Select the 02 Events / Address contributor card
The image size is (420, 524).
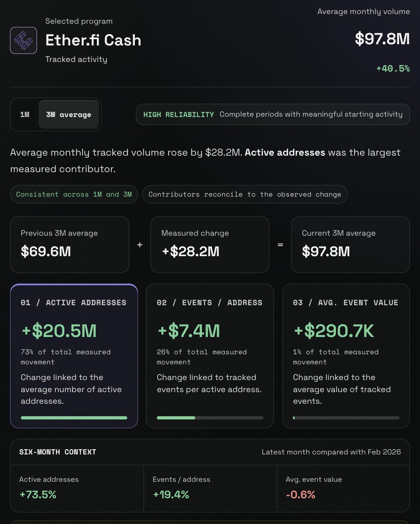click(x=210, y=356)
